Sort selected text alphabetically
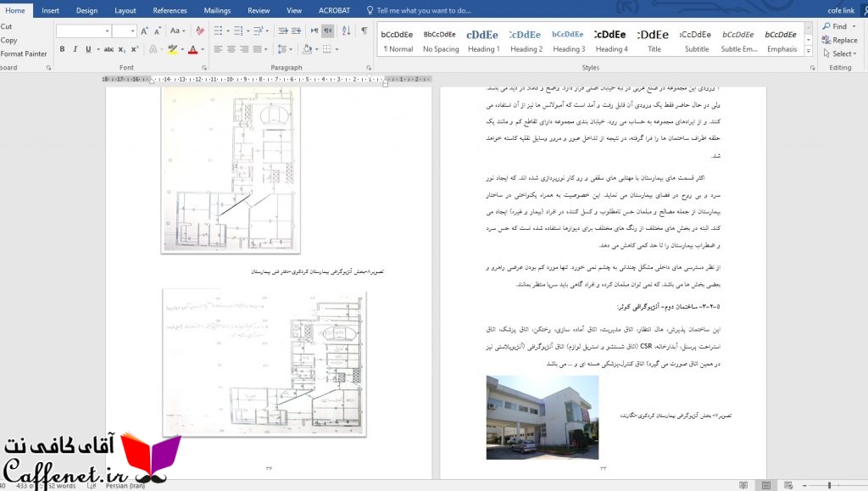 (x=346, y=31)
